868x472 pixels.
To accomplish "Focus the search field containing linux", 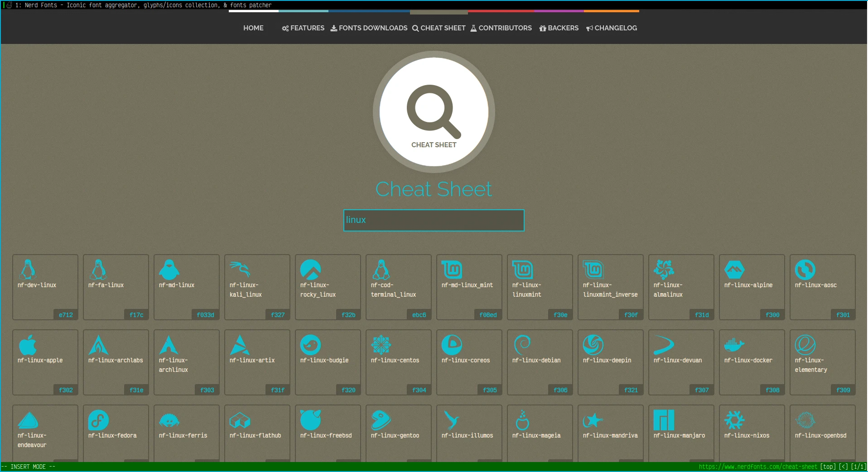I will coord(434,220).
